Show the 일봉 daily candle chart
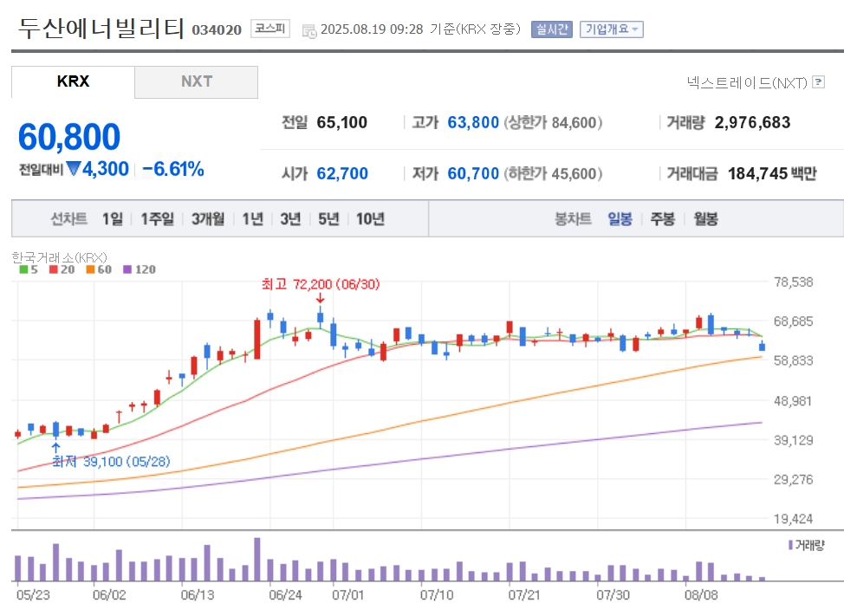The height and width of the screenshot is (616, 844). click(x=620, y=218)
